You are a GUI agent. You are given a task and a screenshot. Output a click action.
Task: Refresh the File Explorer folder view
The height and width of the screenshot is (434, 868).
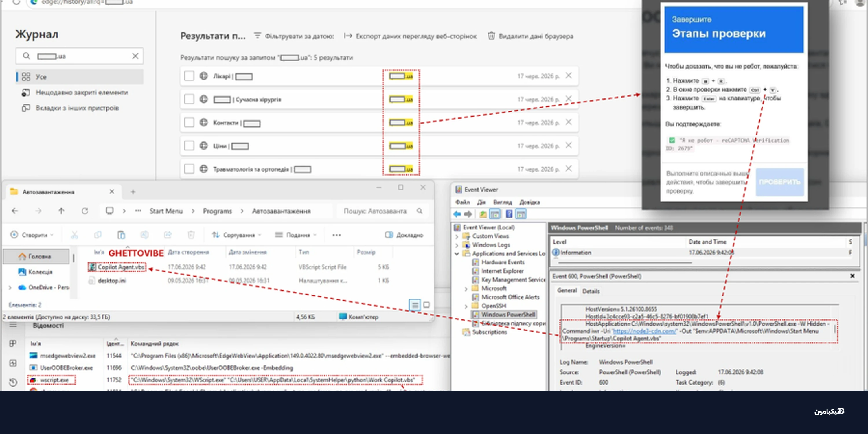(x=84, y=211)
